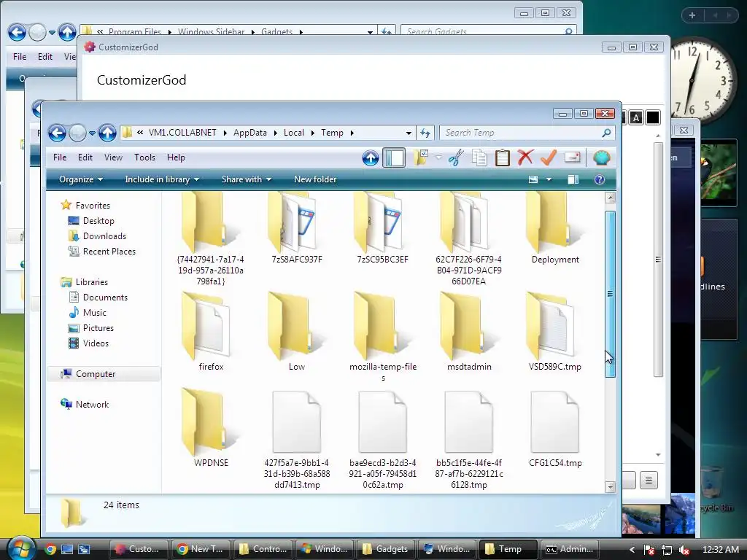Click the New folder button
This screenshot has width=747, height=560.
coord(315,179)
